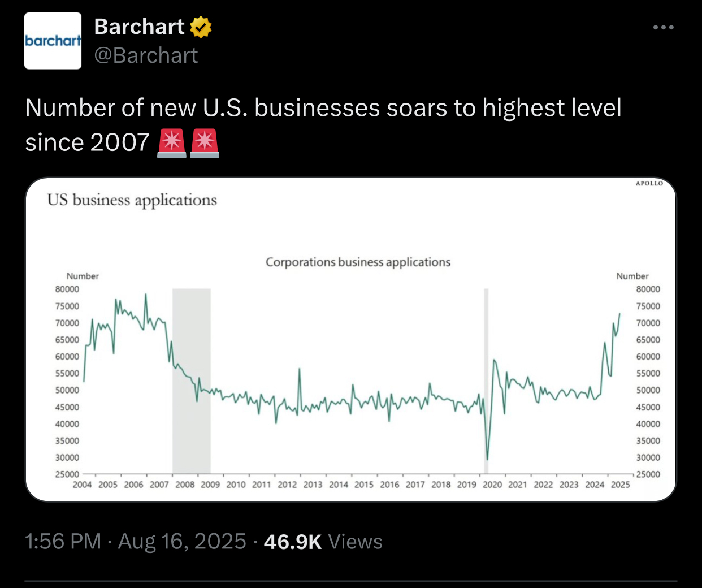Open the Barchart display name link

[139, 27]
